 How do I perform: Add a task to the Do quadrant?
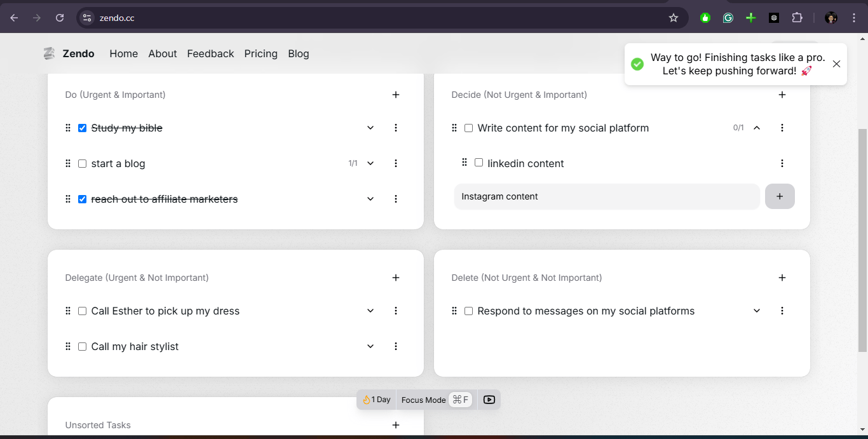pos(396,95)
